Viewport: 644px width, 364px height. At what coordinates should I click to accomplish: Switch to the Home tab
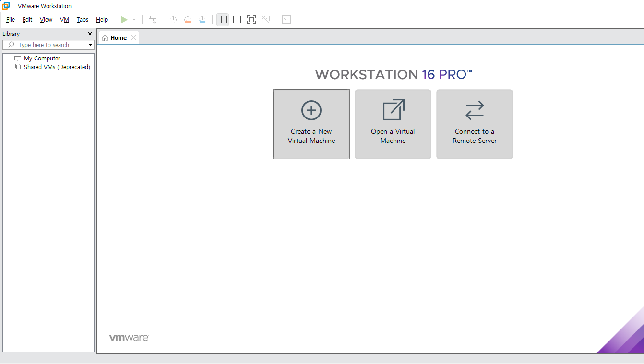(x=119, y=38)
